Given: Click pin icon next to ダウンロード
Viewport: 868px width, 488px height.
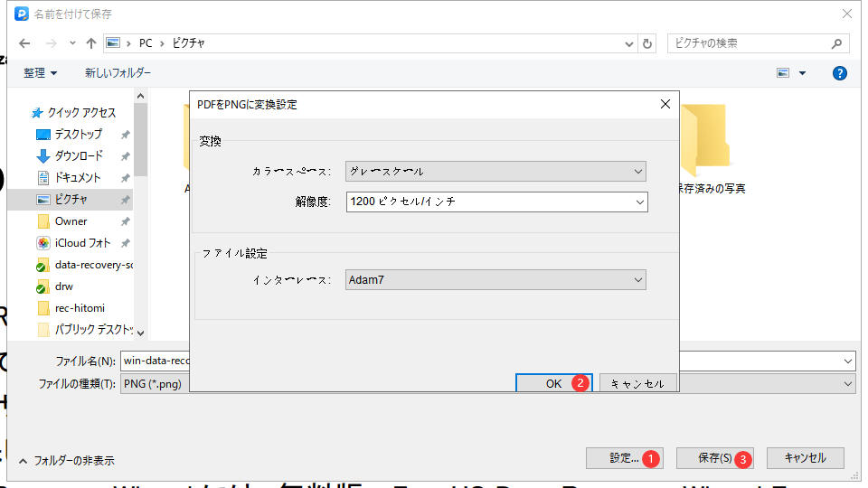Looking at the screenshot, I should 125,156.
